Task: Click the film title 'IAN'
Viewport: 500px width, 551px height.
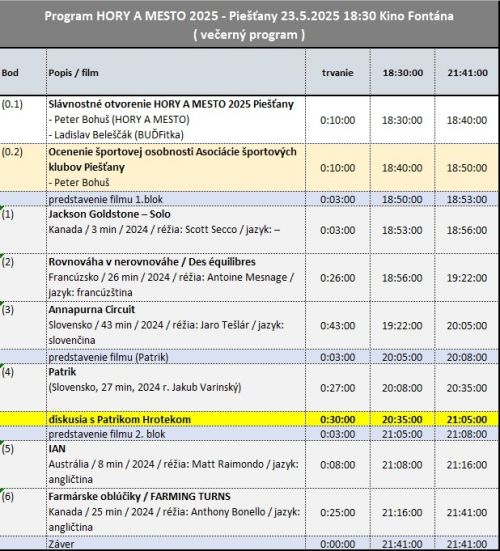Action: 57,448
